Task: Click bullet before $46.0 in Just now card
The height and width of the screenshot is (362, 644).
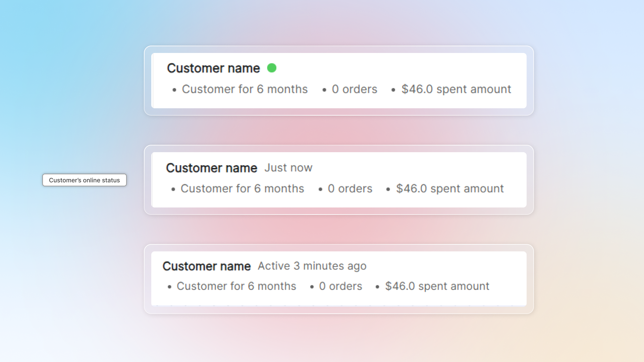Action: tap(388, 189)
